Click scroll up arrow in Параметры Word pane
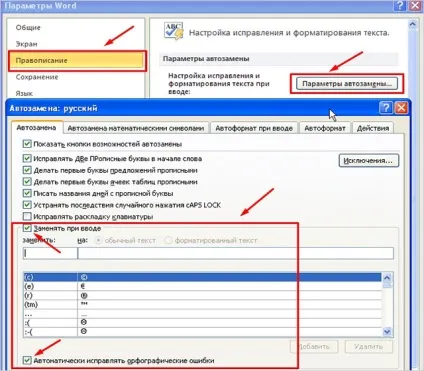The width and height of the screenshot is (424, 371). point(412,24)
